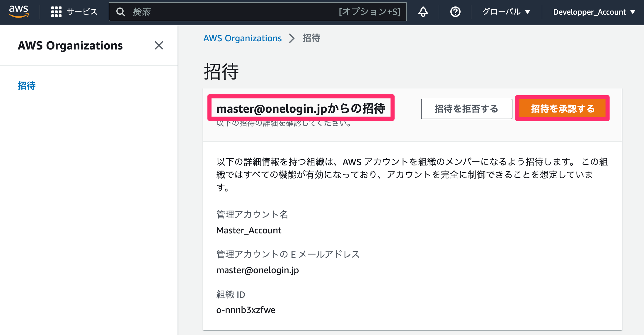This screenshot has height=335, width=644.
Task: Click the breadcrumb chevron separator
Action: click(292, 38)
